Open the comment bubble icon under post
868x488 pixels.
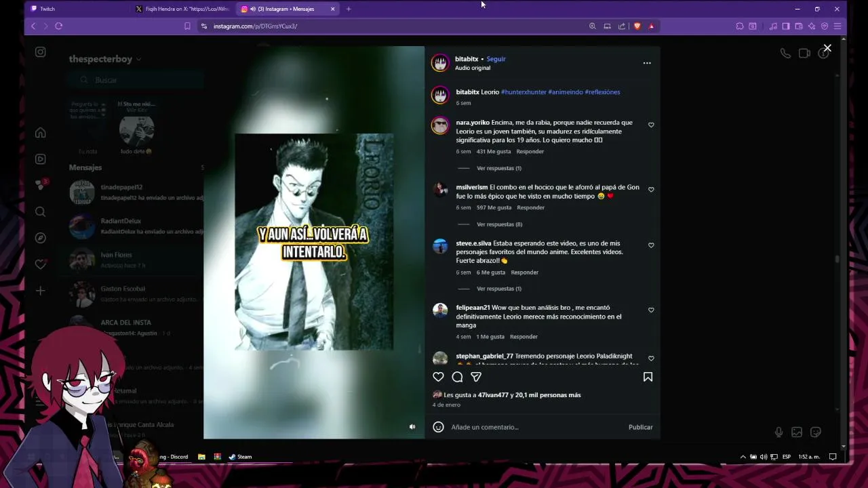(457, 377)
